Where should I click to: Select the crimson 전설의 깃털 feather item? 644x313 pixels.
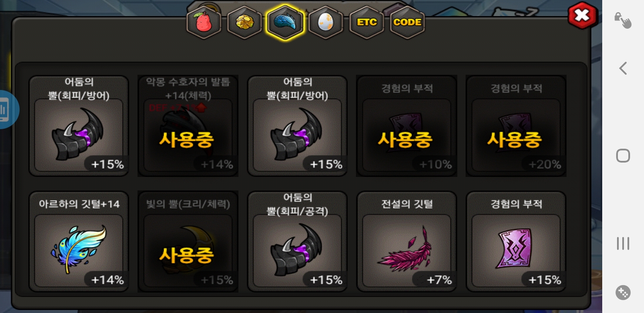[407, 241]
